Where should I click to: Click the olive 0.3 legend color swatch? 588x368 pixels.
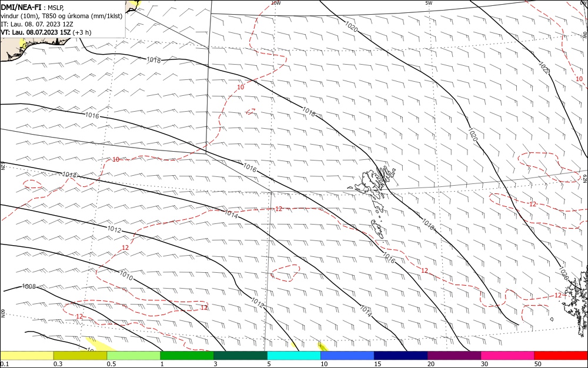80,356
